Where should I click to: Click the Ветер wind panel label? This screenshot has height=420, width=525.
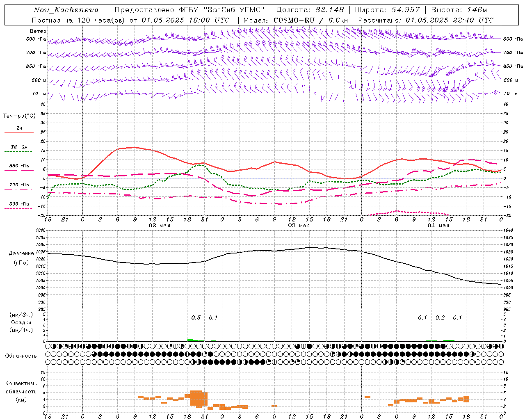tap(38, 31)
